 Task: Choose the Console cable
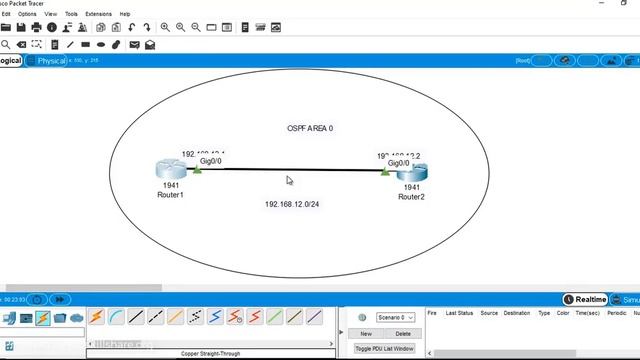coord(116,317)
